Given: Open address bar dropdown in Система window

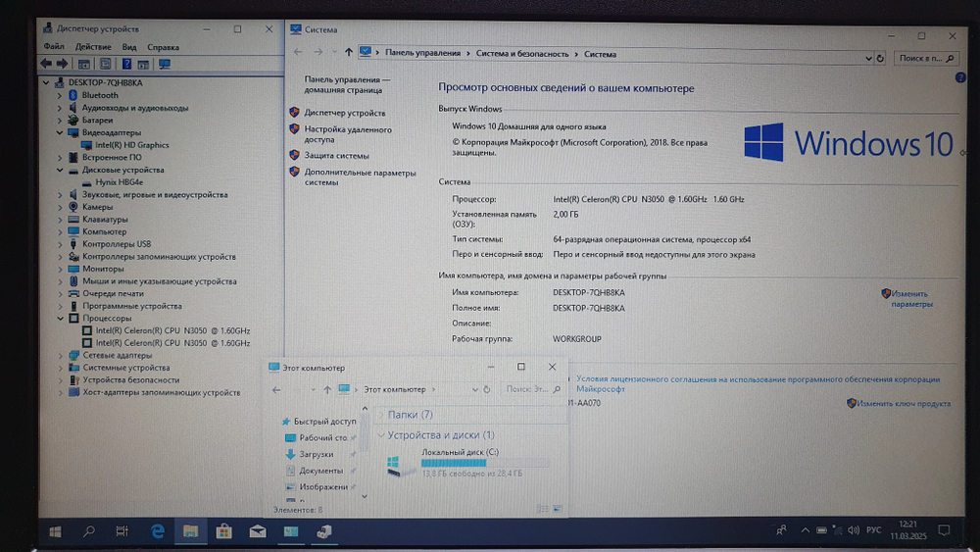Looking at the screenshot, I should tap(868, 58).
